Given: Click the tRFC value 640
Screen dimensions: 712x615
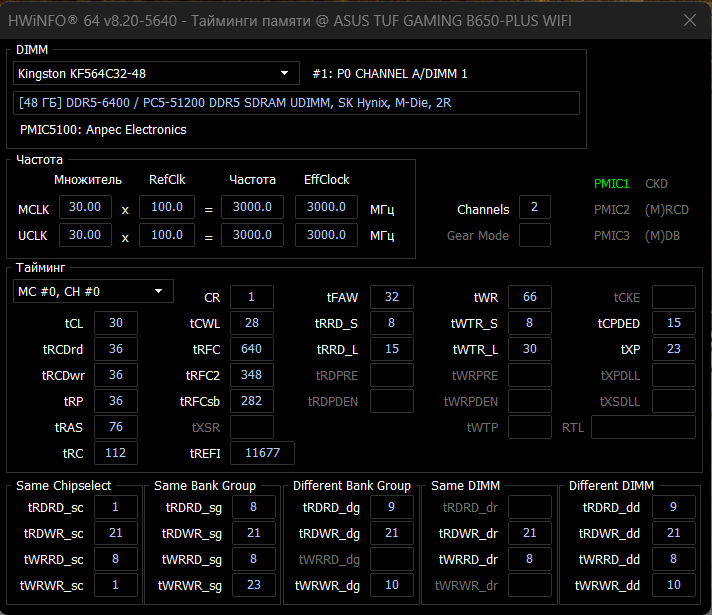Looking at the screenshot, I should click(252, 349).
